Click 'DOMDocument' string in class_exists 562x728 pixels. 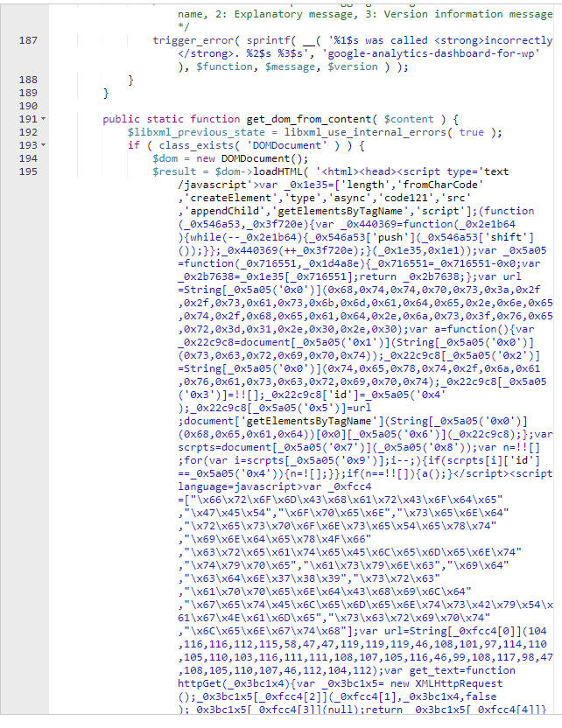(287, 145)
